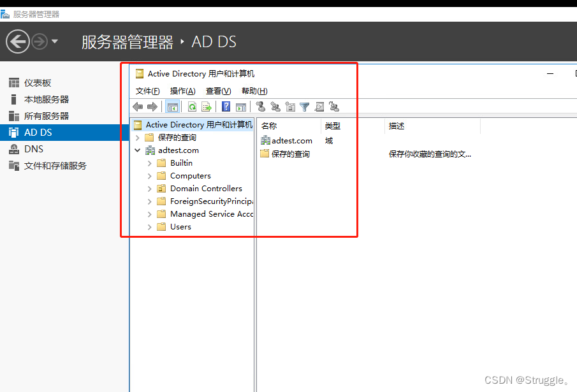Click the blue Help question mark icon
The width and height of the screenshot is (577, 392).
pyautogui.click(x=226, y=106)
